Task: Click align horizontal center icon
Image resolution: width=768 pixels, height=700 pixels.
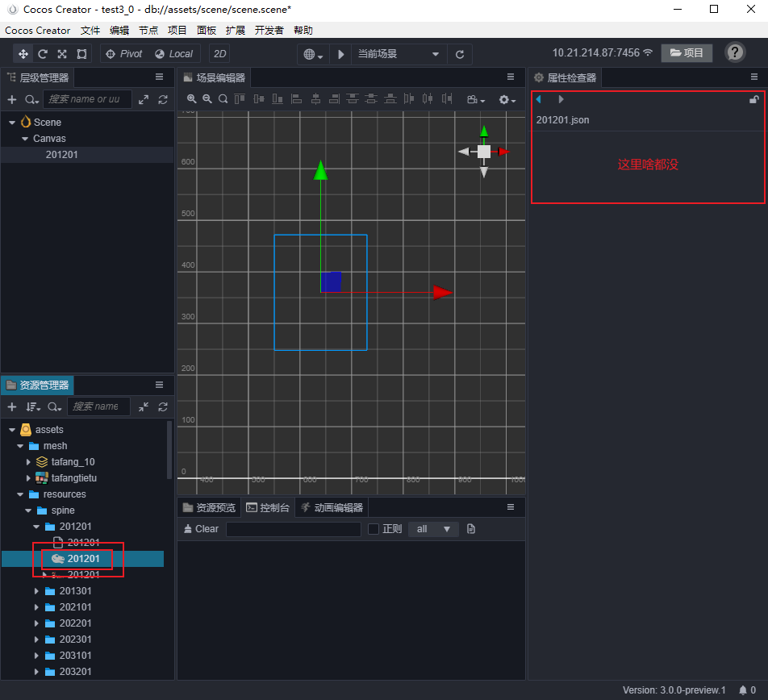Action: [315, 99]
